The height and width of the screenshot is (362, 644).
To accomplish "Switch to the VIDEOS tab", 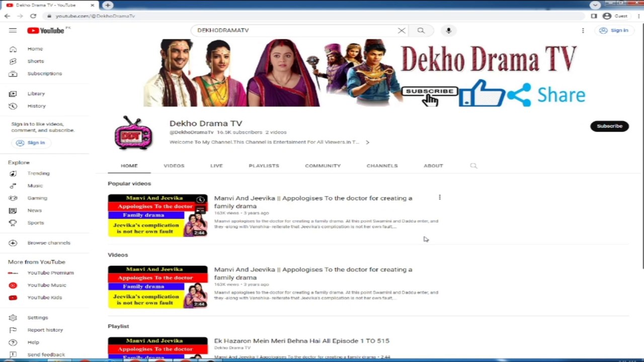I will (174, 166).
